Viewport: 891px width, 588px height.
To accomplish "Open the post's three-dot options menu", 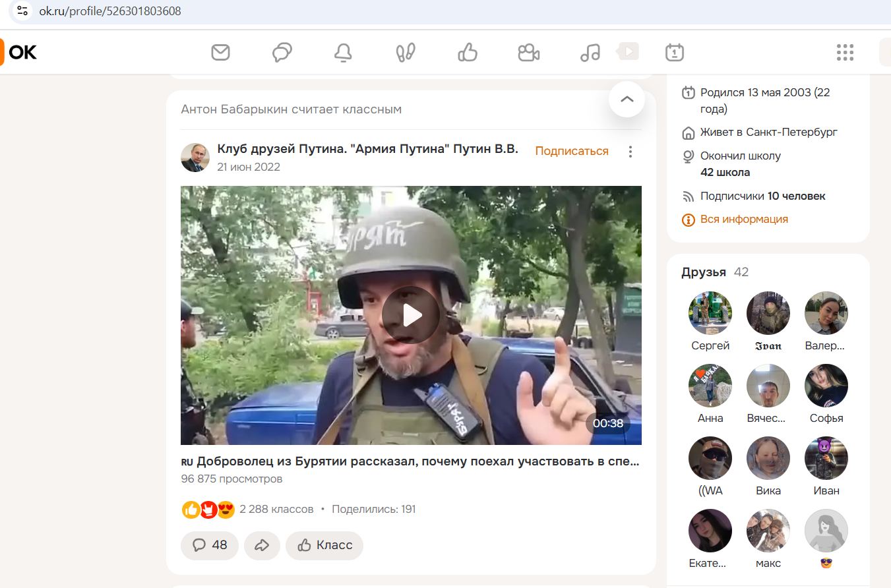I will click(x=630, y=152).
